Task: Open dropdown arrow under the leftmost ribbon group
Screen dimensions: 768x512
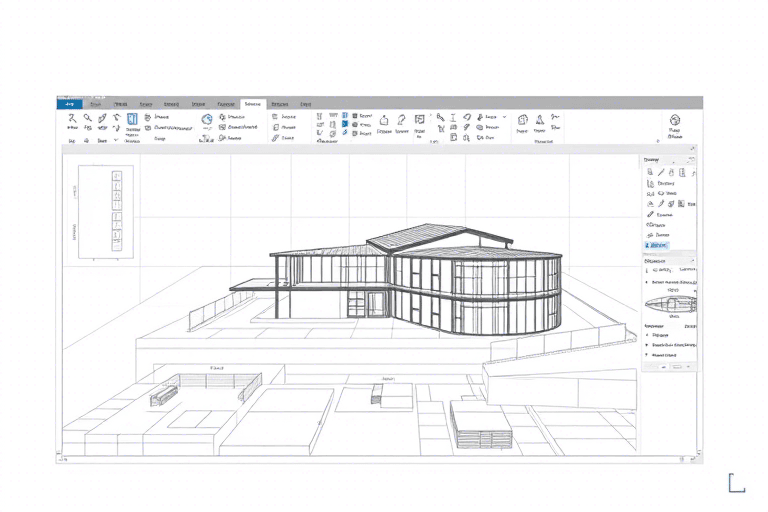Action: click(x=115, y=141)
